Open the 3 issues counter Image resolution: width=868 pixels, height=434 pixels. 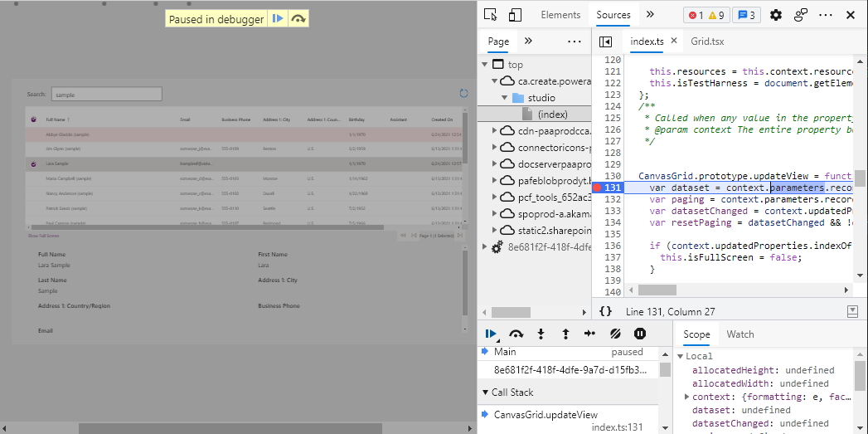[x=746, y=16]
